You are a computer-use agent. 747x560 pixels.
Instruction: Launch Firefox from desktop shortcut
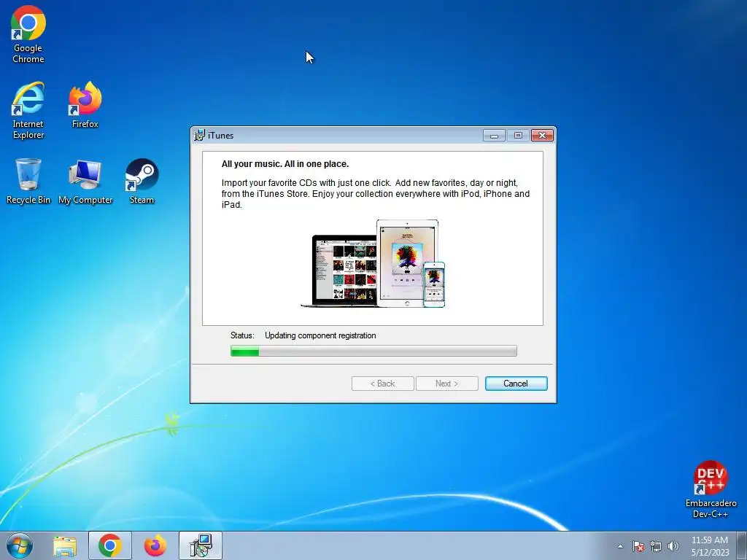[85, 105]
